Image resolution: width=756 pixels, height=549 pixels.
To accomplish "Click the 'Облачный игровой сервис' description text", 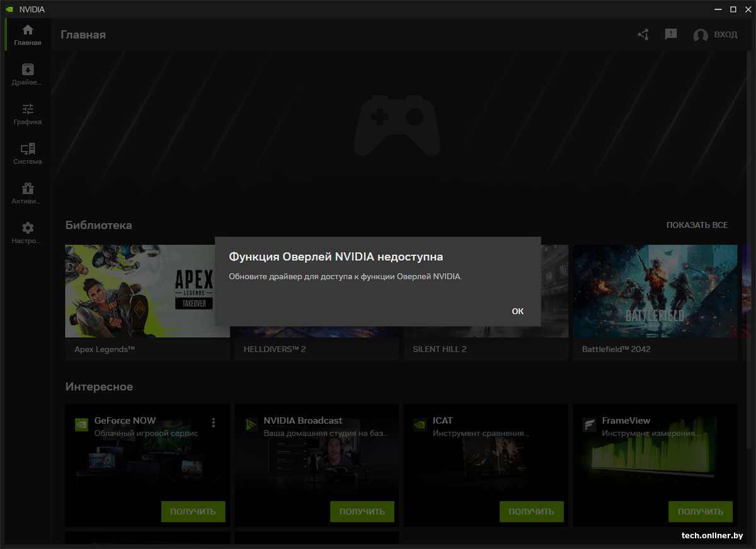I will (x=146, y=434).
